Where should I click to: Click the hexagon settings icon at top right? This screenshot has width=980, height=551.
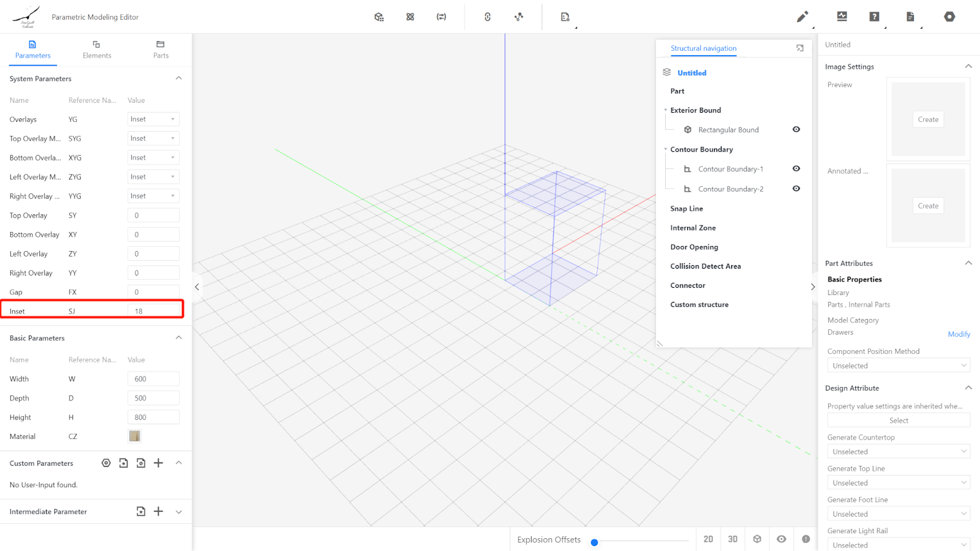pyautogui.click(x=949, y=17)
